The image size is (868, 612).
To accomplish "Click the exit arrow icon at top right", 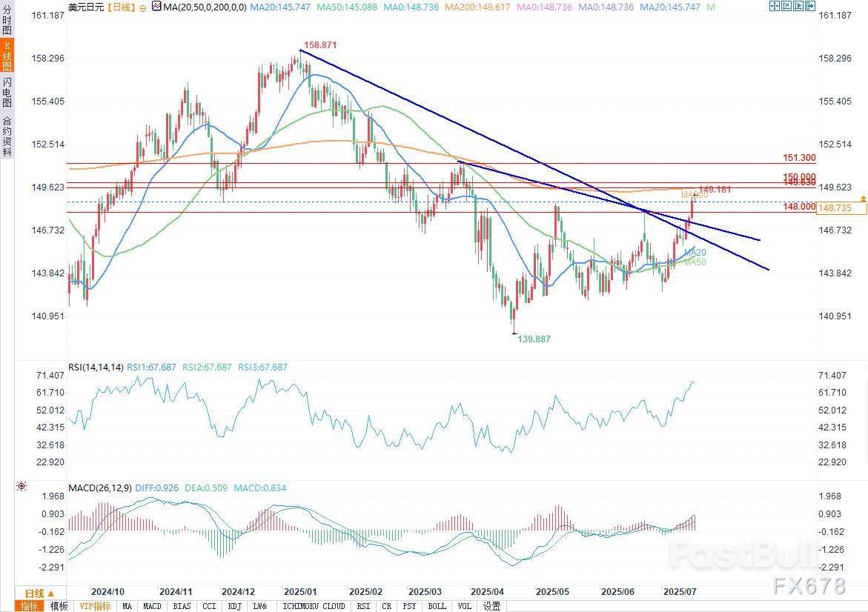I will pyautogui.click(x=812, y=7).
